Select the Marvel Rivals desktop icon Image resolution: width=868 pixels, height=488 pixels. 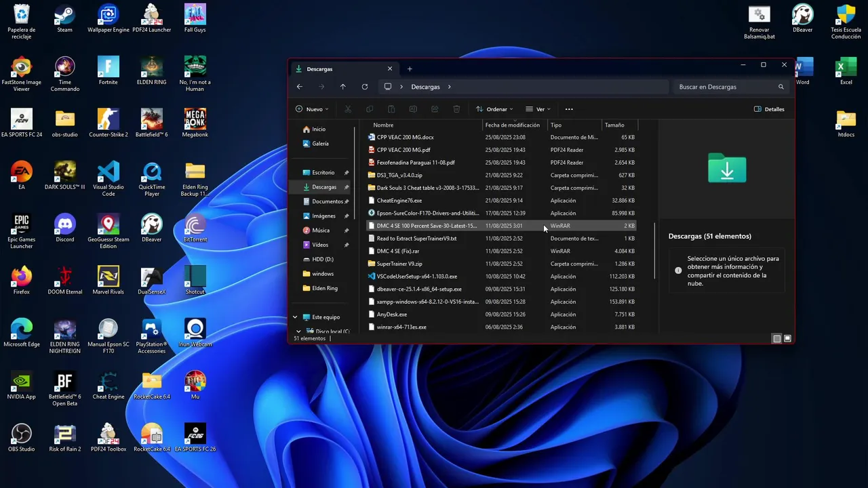pyautogui.click(x=108, y=280)
